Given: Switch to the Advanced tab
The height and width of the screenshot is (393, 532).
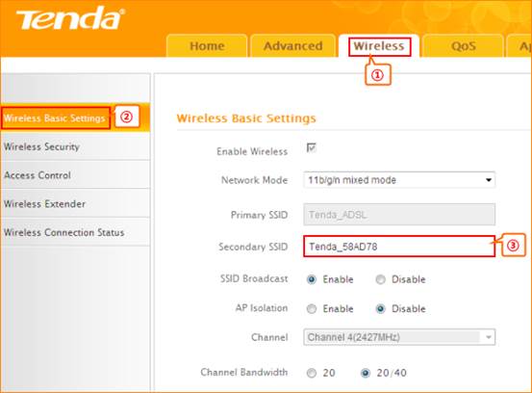Looking at the screenshot, I should [x=293, y=46].
